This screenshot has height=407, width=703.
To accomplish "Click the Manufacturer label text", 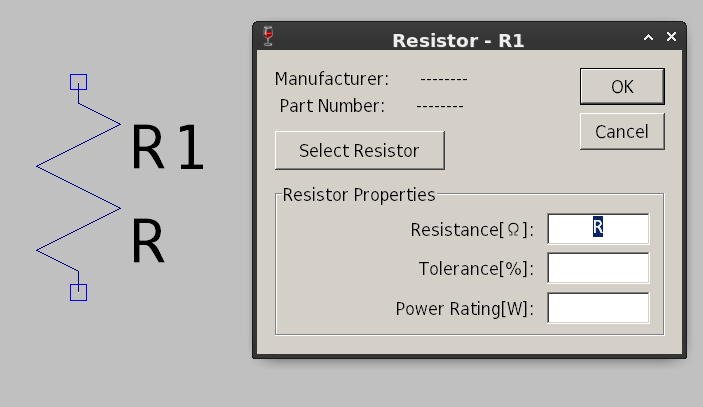I will 332,79.
